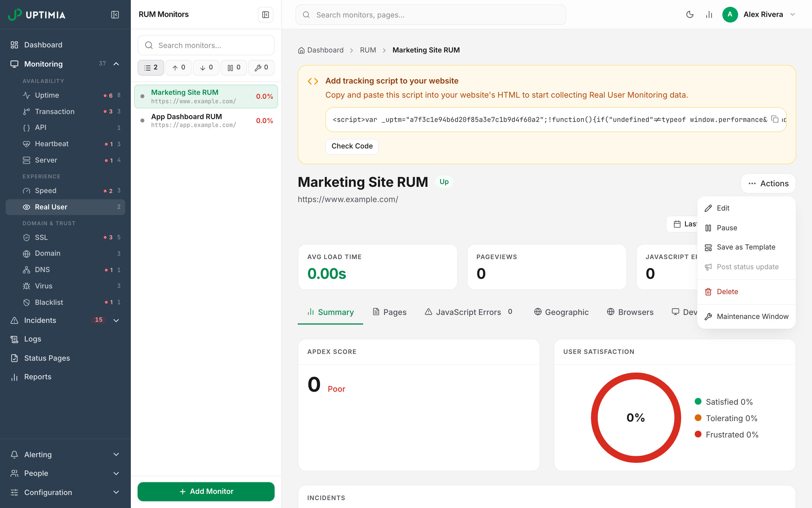Switch to the Geographic tab

tap(561, 312)
